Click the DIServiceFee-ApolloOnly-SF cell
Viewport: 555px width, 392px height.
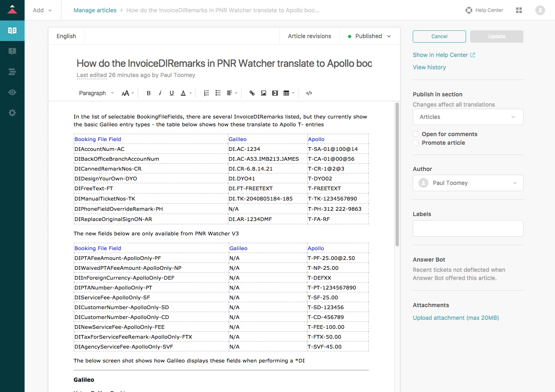pos(151,298)
